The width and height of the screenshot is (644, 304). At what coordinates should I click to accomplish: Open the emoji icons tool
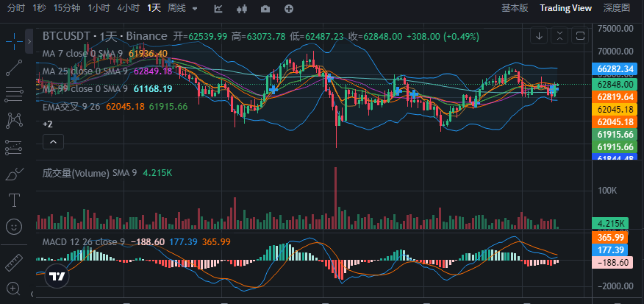click(15, 226)
